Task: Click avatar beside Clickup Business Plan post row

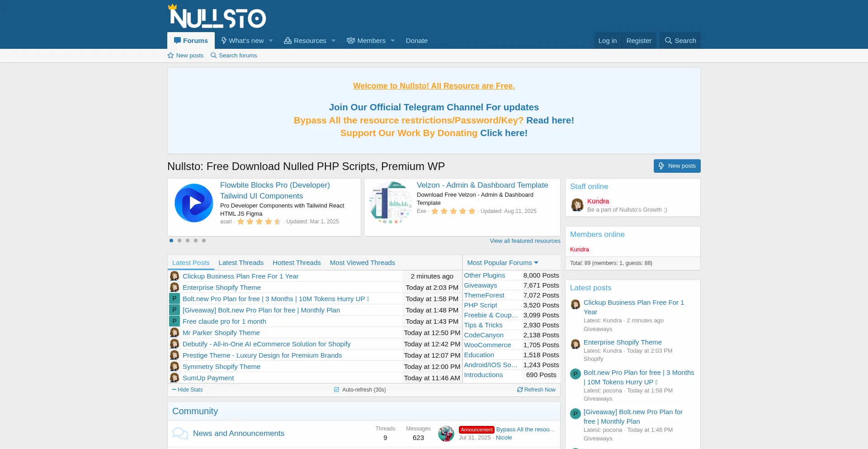Action: click(x=175, y=276)
